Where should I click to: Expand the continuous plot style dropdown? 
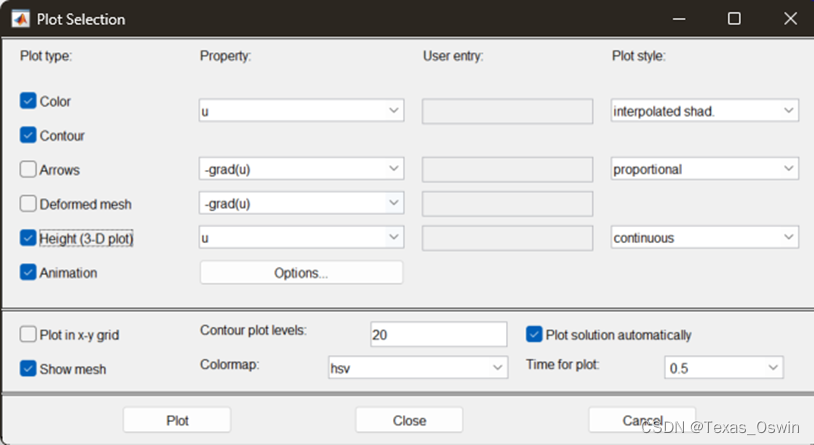click(704, 237)
